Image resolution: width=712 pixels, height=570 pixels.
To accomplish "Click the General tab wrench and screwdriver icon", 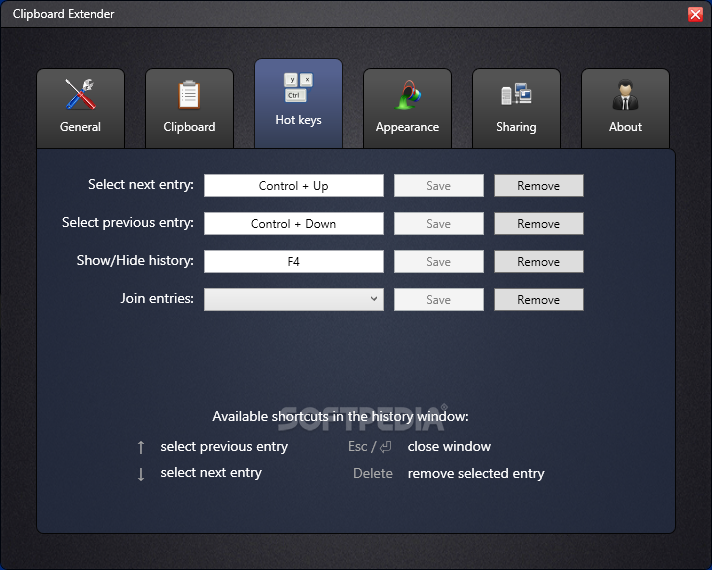I will point(80,94).
